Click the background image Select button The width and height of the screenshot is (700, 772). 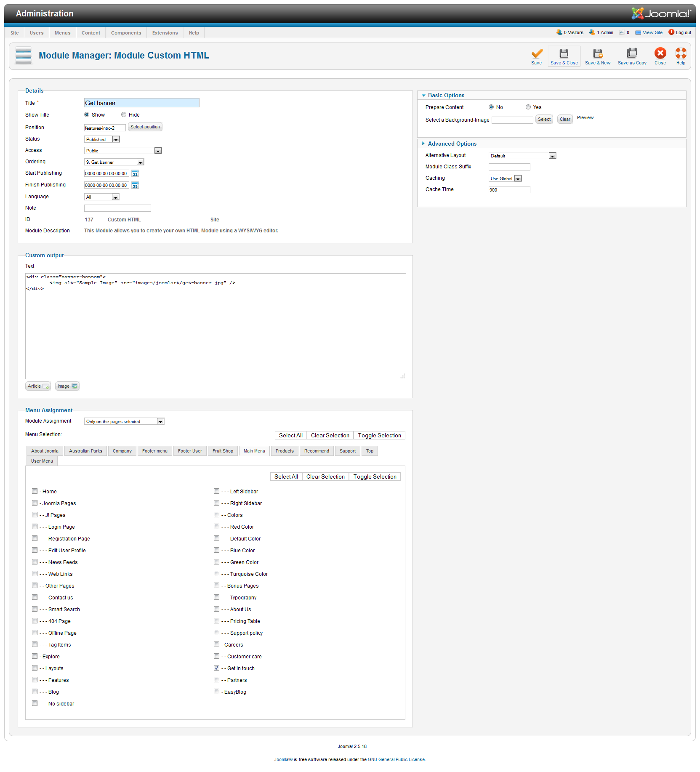coord(544,120)
